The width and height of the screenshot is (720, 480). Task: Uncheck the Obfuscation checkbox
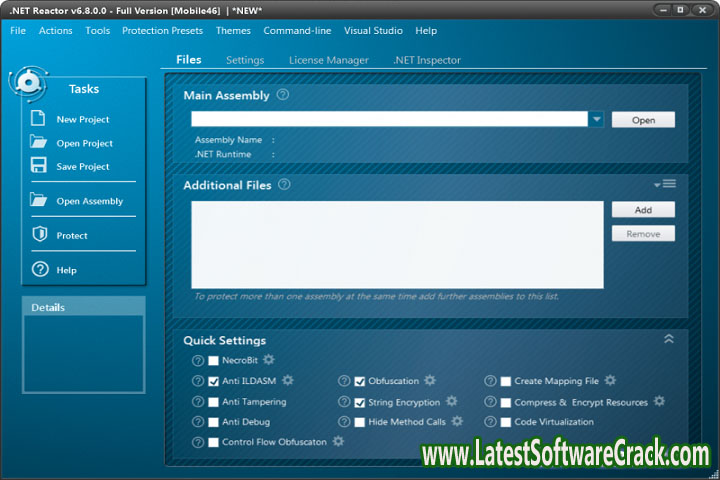point(360,381)
